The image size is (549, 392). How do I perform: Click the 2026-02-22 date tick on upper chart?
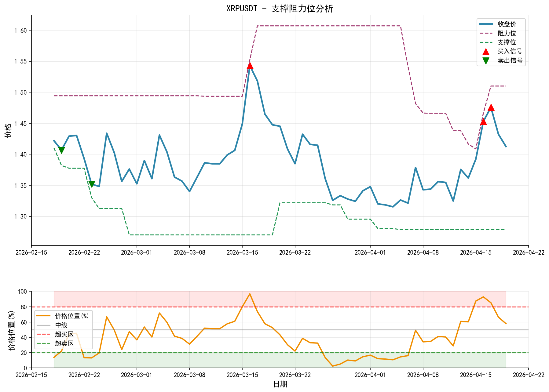84,252
